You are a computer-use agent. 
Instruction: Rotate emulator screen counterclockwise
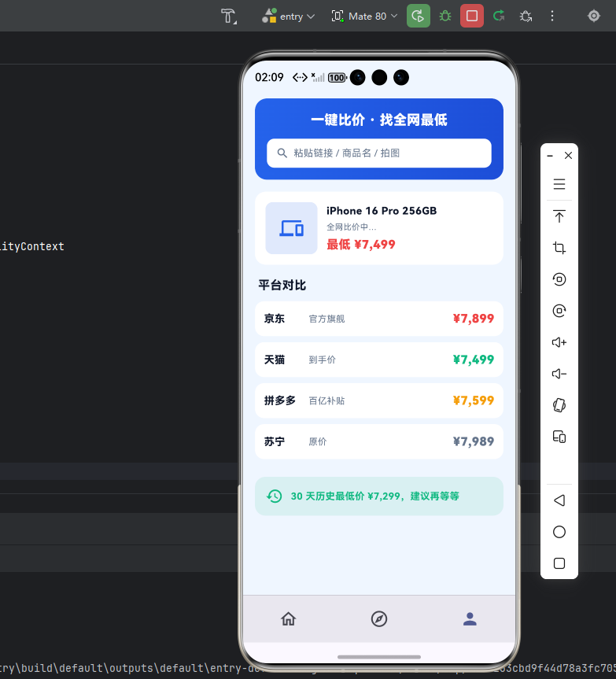tap(559, 279)
